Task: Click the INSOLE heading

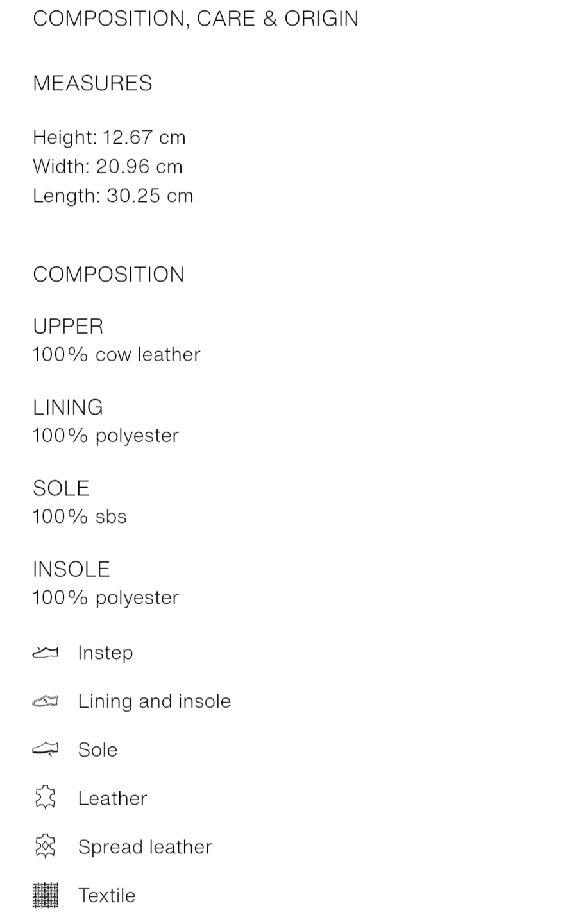Action: pyautogui.click(x=71, y=569)
